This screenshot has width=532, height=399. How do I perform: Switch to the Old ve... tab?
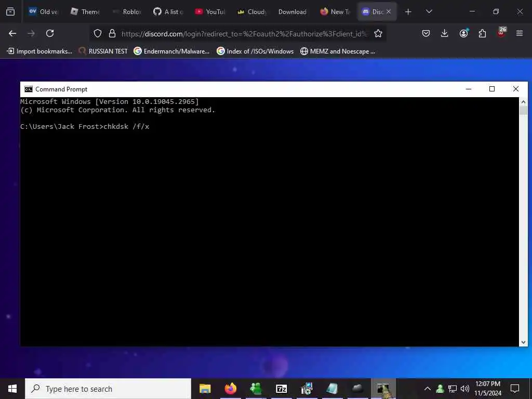click(x=44, y=11)
